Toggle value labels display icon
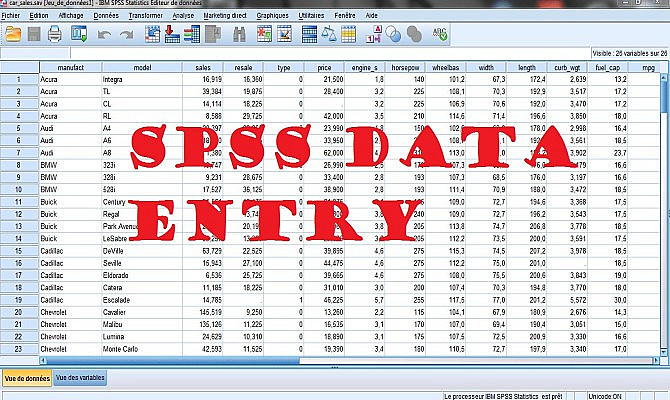The image size is (670, 400). pyautogui.click(x=373, y=34)
